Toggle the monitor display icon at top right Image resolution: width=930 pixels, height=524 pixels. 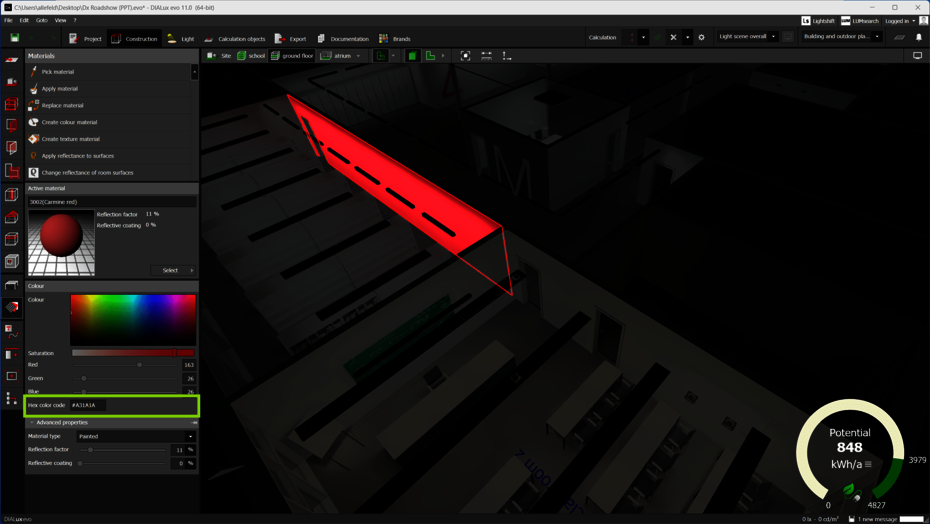click(917, 56)
